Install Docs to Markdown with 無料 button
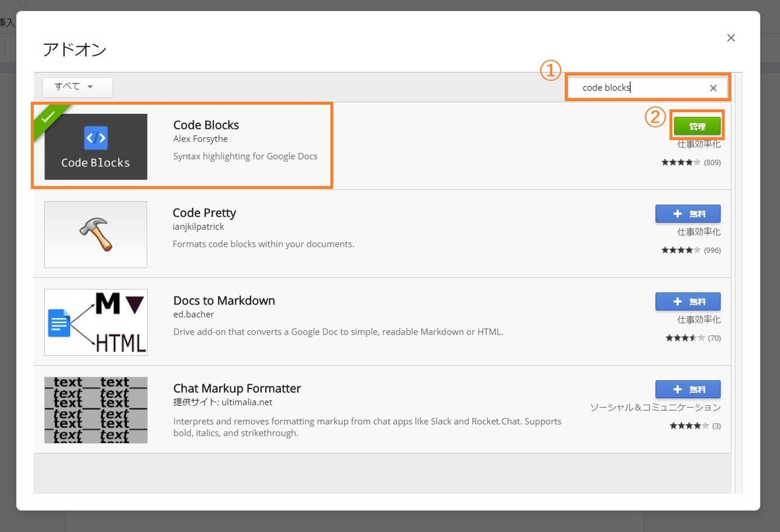Image resolution: width=780 pixels, height=532 pixels. (688, 302)
